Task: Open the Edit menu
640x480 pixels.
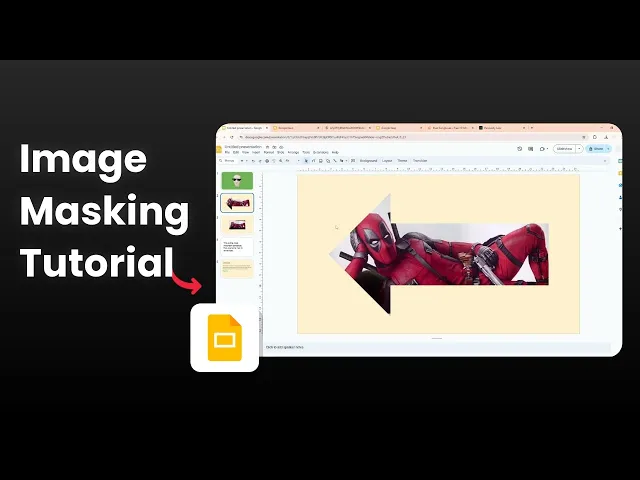Action: tap(236, 152)
